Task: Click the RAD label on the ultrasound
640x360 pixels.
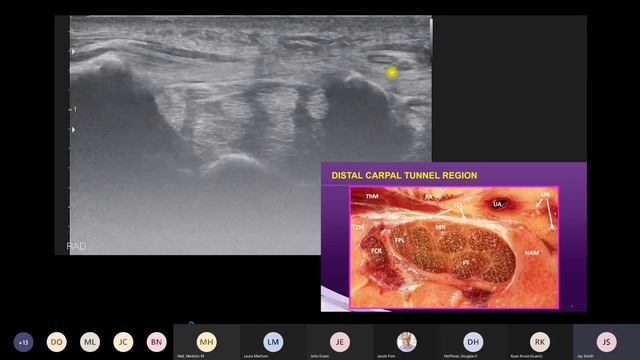Action: pyautogui.click(x=76, y=246)
